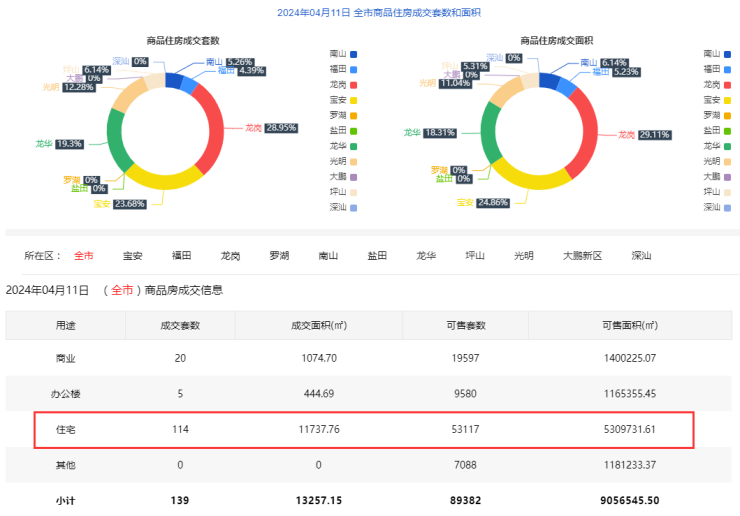Toggle 龙岗 legend in 商品住房成交面积 chart
This screenshot has height=516, width=740.
click(717, 84)
